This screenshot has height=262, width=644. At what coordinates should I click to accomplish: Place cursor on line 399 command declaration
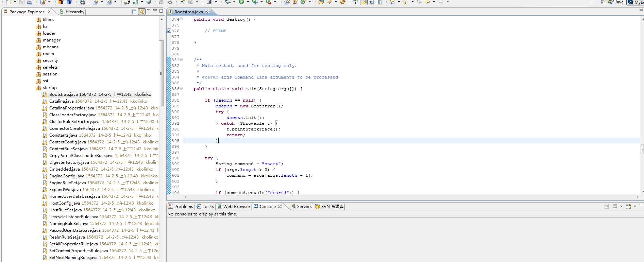(x=249, y=164)
